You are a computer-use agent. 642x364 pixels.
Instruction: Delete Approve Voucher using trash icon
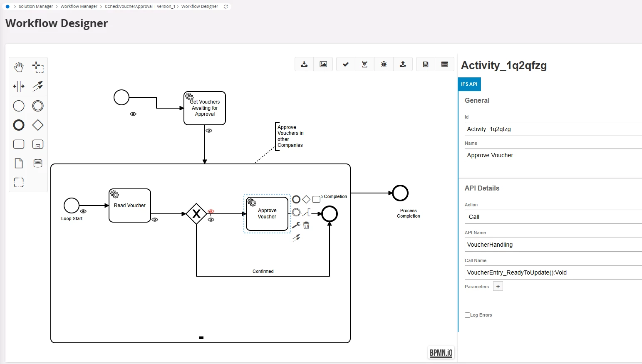306,225
